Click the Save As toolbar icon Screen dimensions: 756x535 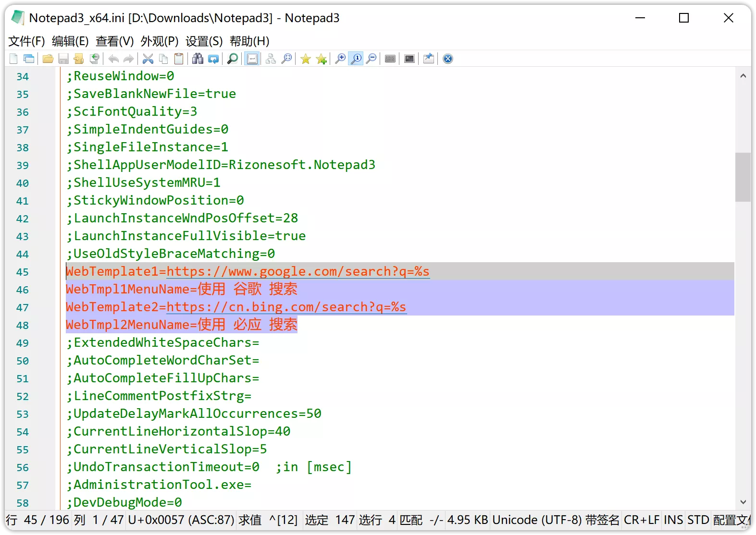click(79, 59)
